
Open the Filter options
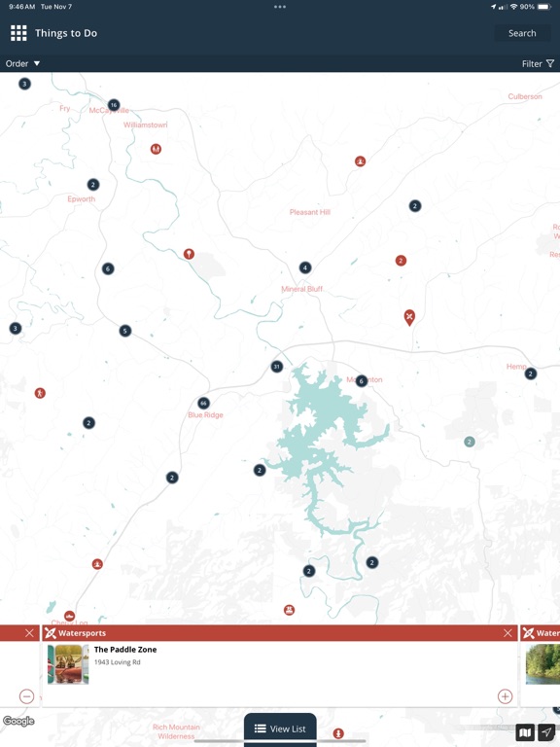pyautogui.click(x=538, y=63)
